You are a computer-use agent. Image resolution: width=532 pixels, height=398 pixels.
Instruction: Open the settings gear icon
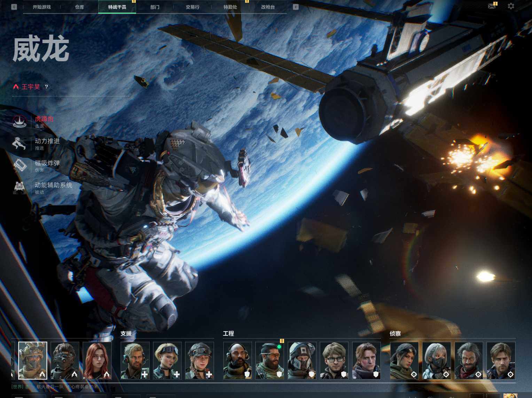[511, 6]
